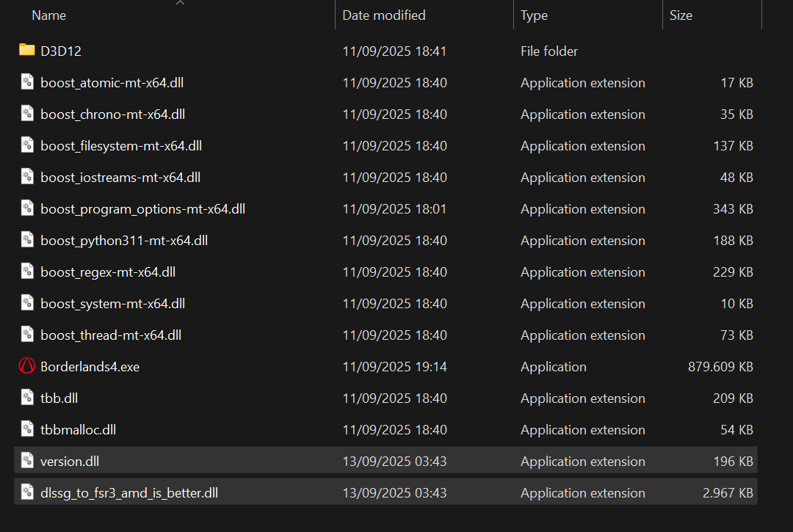Click the dlssg_to_fsr3_amd_is_better.dll file icon

pyautogui.click(x=27, y=492)
